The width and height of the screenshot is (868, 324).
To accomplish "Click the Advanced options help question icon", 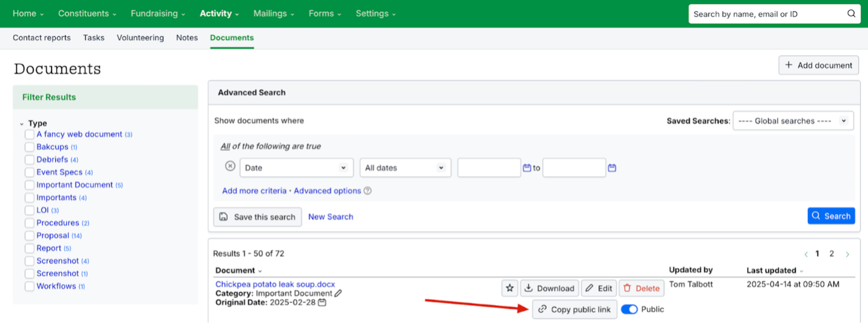I will pyautogui.click(x=367, y=191).
